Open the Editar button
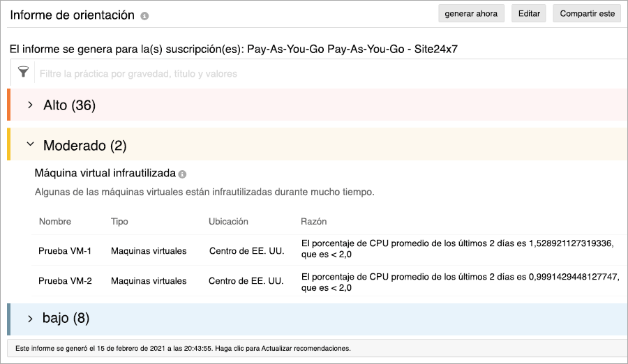The image size is (628, 364). click(x=529, y=14)
